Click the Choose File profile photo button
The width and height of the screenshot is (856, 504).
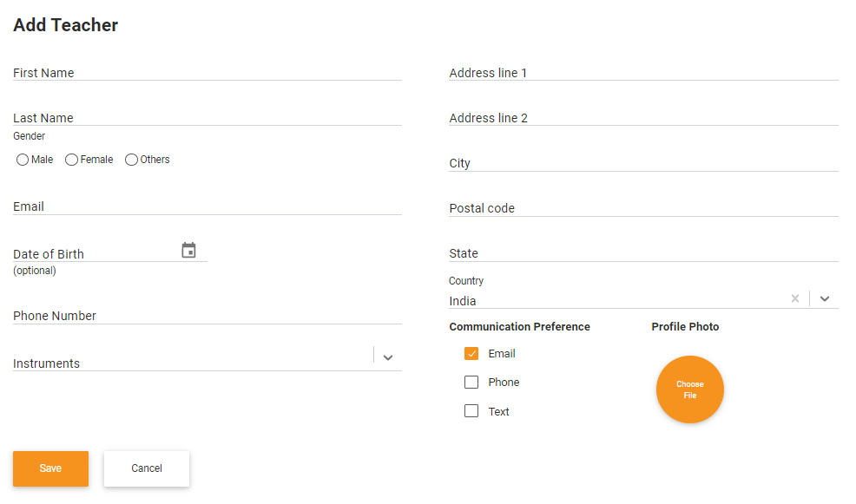(x=690, y=389)
